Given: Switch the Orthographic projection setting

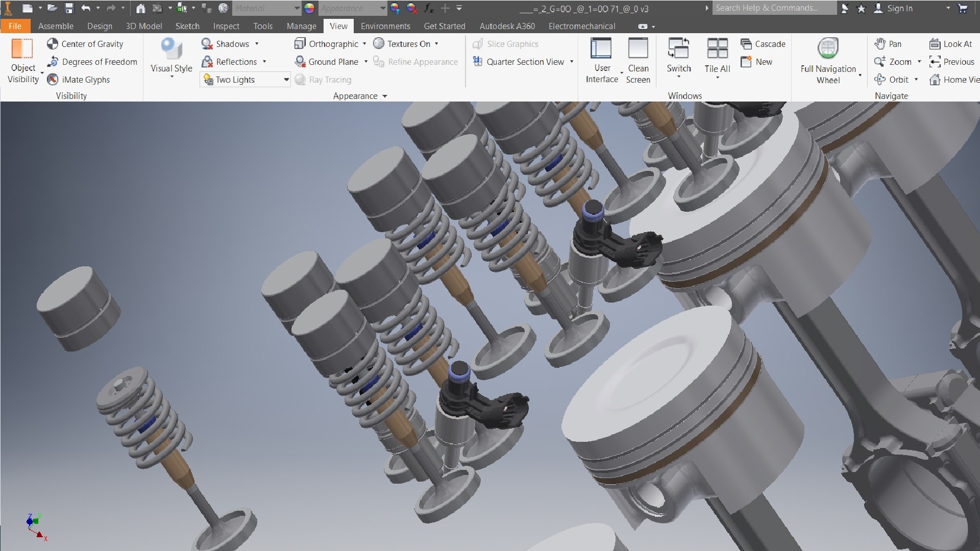Looking at the screenshot, I should tap(327, 44).
